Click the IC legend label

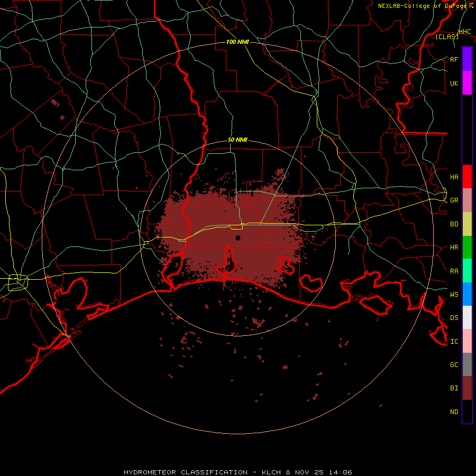click(454, 342)
